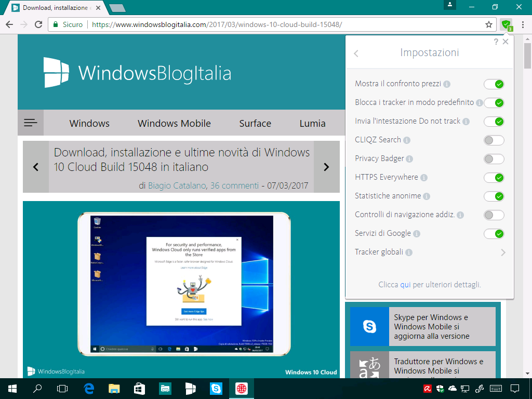Screen dimensions: 532x399
Task: Toggle Mostra il confronto prezzi switch
Action: pyautogui.click(x=494, y=84)
